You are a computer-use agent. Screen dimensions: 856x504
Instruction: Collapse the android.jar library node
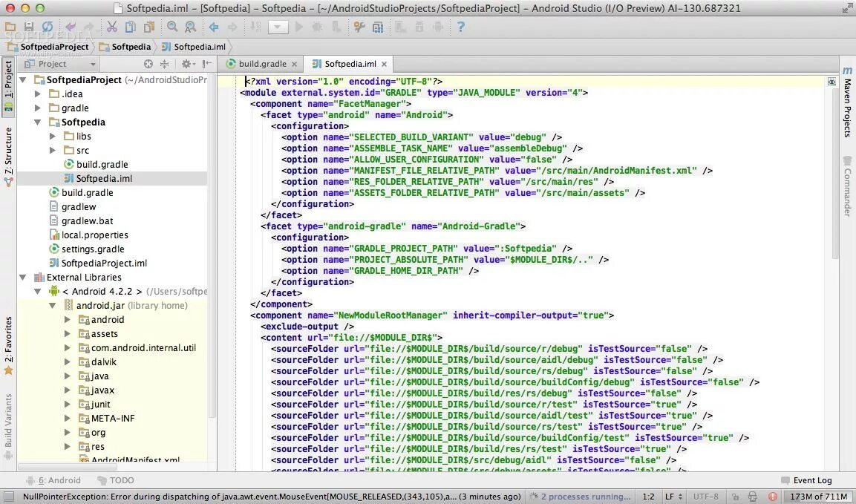point(53,306)
